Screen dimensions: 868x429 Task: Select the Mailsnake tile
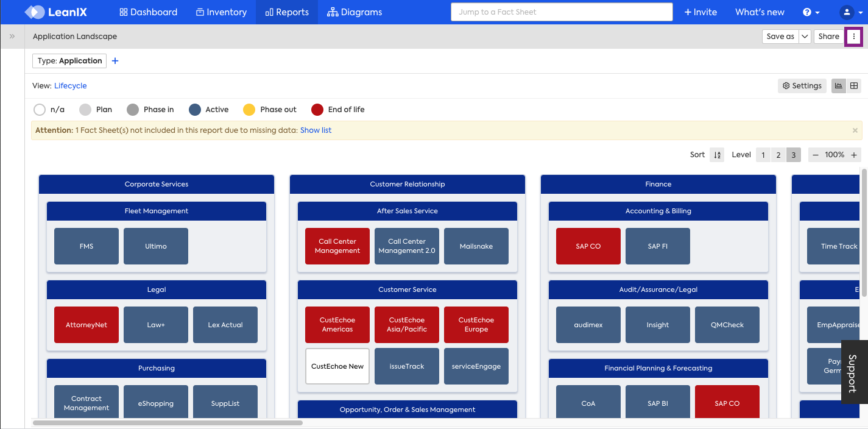click(476, 246)
